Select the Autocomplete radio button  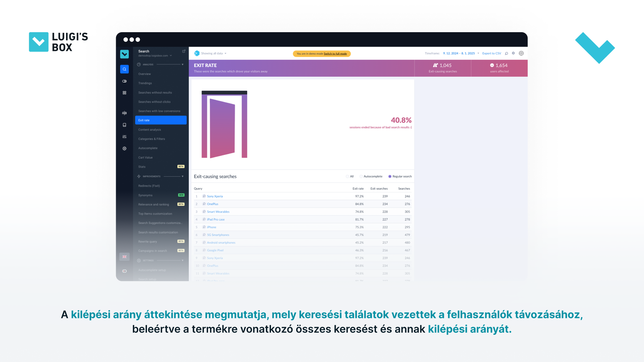[361, 177]
